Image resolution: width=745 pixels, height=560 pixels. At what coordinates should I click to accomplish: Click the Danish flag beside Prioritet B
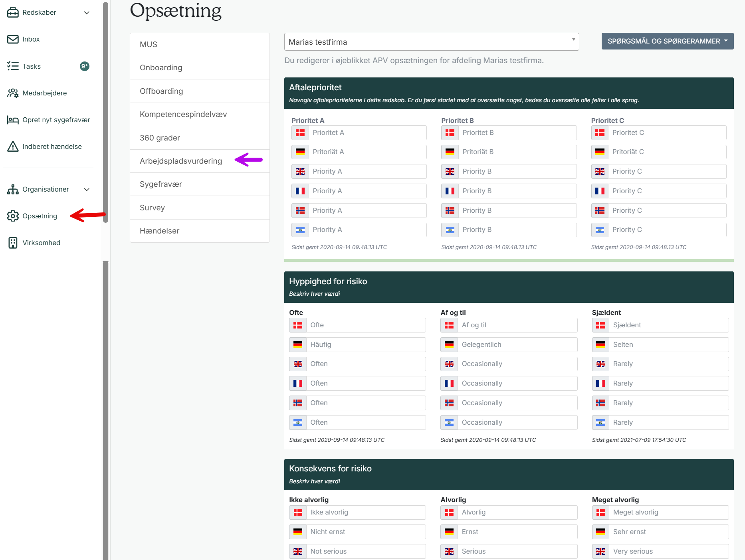[x=450, y=133]
